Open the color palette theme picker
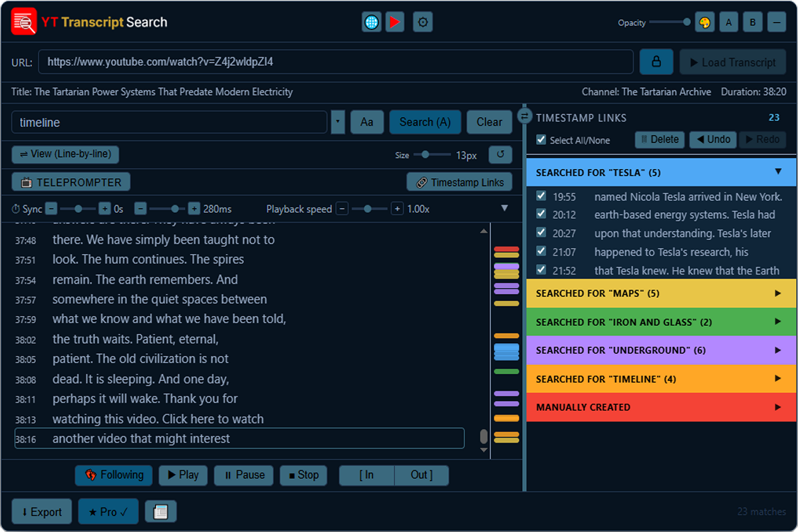This screenshot has height=532, width=798. (x=705, y=22)
